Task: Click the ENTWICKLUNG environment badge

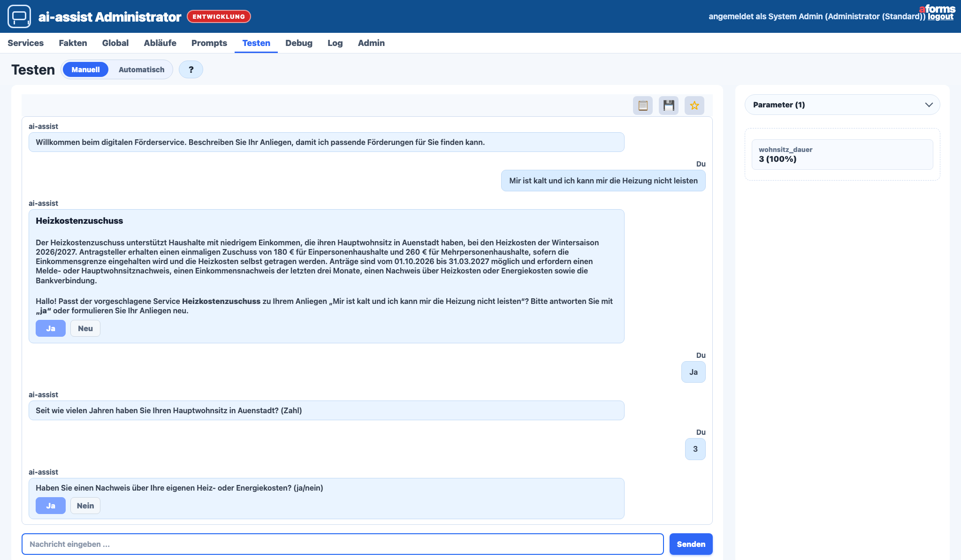Action: (x=219, y=16)
